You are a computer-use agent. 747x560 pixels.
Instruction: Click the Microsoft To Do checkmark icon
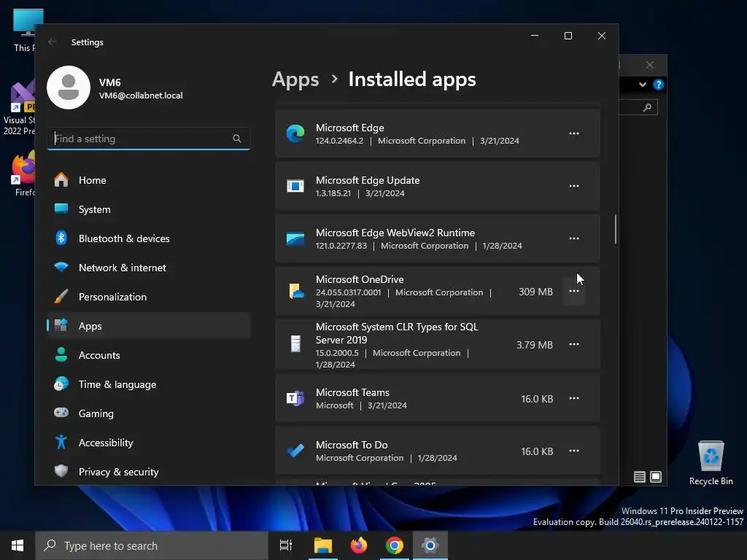(295, 451)
